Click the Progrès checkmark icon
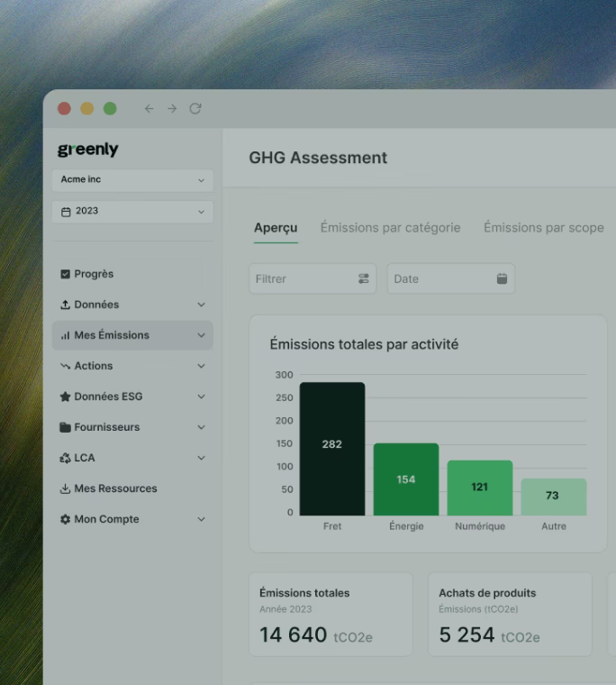The width and height of the screenshot is (616, 685). [x=65, y=274]
